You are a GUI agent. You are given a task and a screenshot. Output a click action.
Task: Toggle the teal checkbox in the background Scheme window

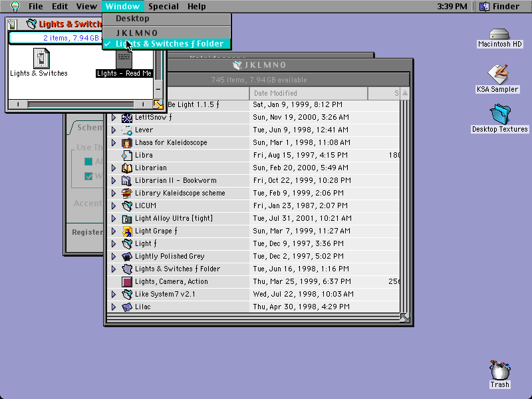pos(88,162)
